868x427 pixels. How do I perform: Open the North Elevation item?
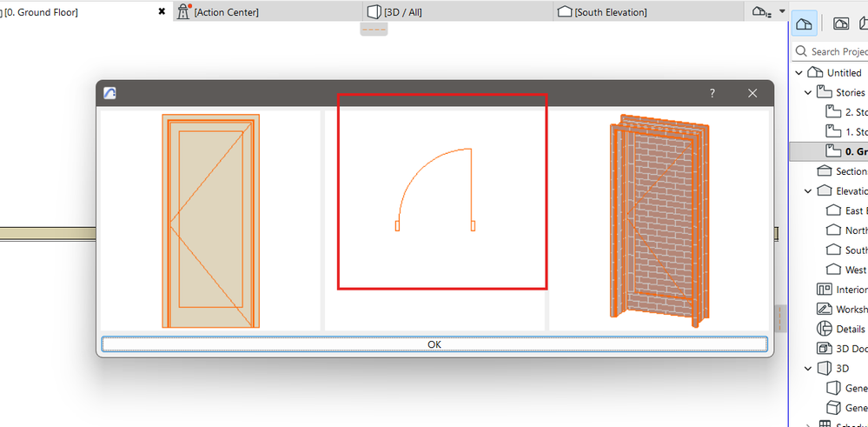846,230
